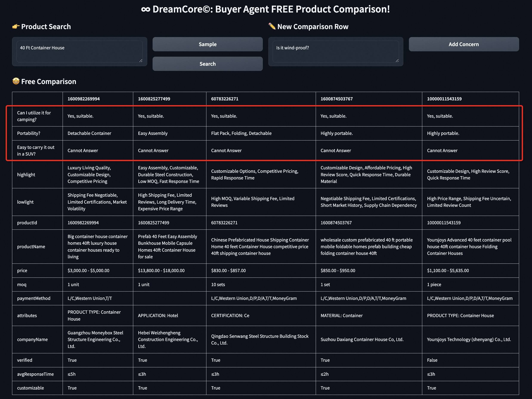The height and width of the screenshot is (399, 532).
Task: Grab the concern box resize handle
Action: 397,61
